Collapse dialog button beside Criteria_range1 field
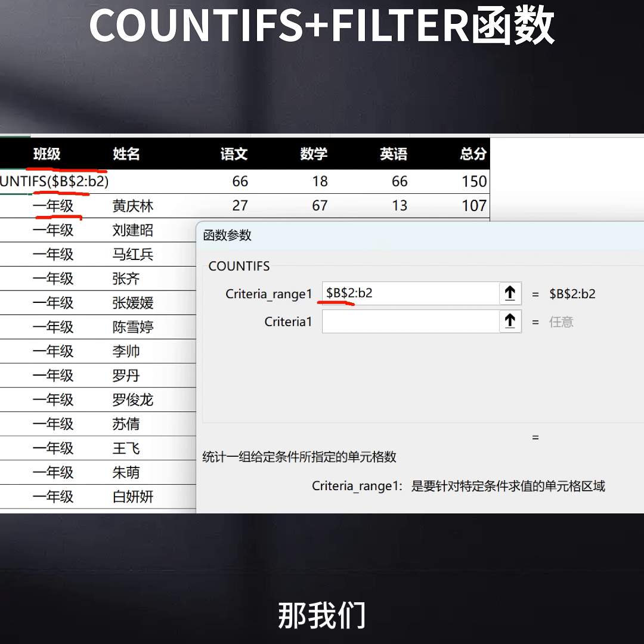 (x=510, y=293)
